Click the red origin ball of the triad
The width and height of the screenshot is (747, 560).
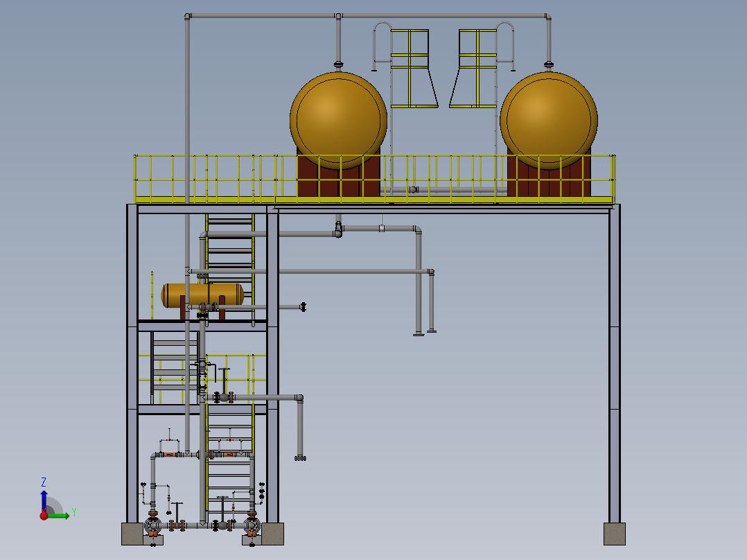44,515
